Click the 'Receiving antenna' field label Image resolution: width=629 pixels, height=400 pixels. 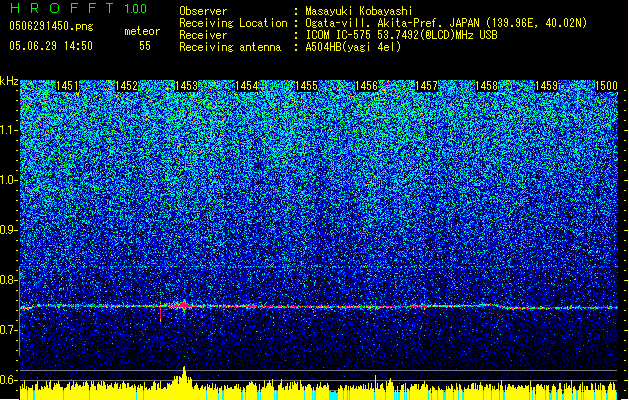[230, 47]
